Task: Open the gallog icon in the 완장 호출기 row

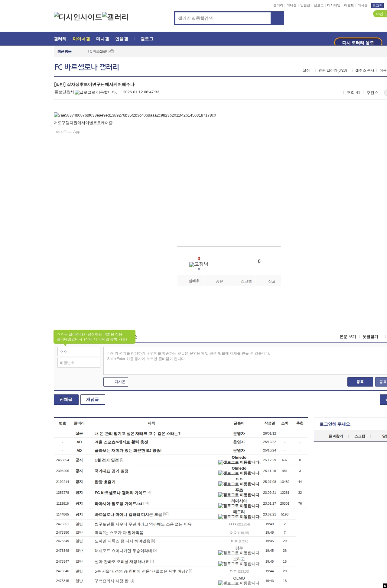Action: tap(239, 484)
